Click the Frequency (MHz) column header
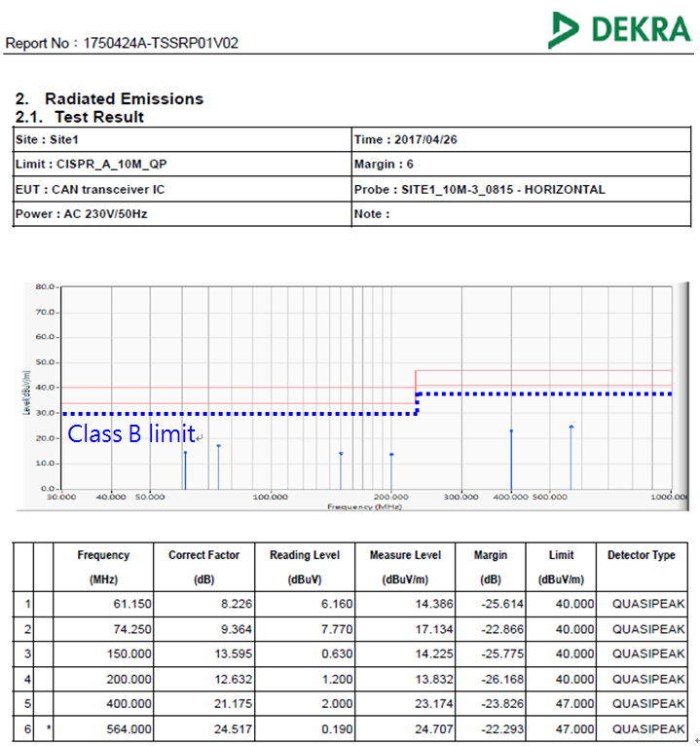700x746 pixels. coord(103,567)
